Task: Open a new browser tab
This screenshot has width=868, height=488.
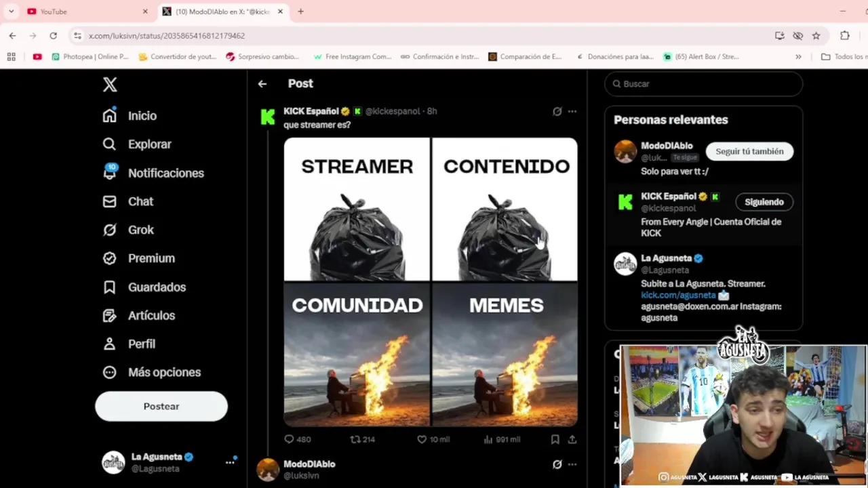Action: 300,12
